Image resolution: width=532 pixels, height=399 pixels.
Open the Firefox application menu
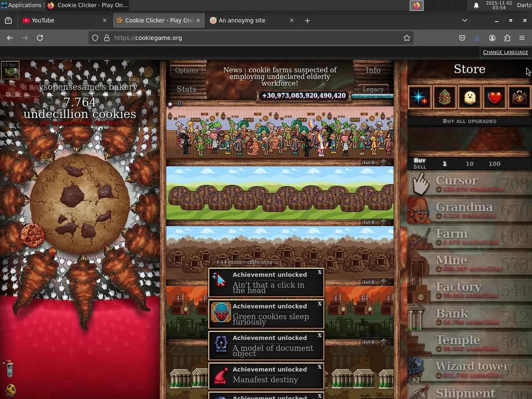(x=522, y=38)
